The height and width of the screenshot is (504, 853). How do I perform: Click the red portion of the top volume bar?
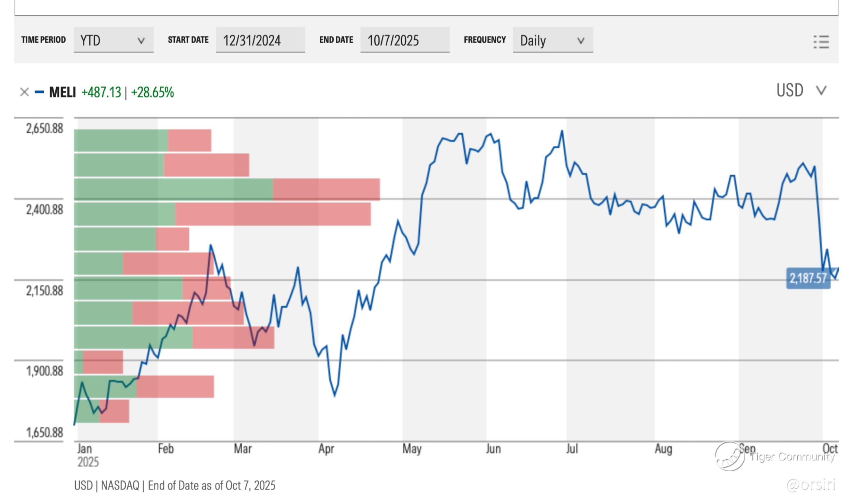point(189,140)
